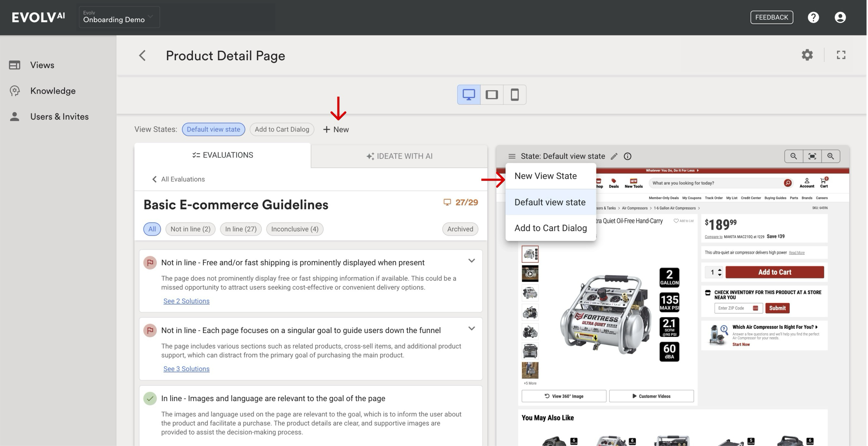Viewport: 868px width, 446px height.
Task: Click View 360° Image button
Action: [x=564, y=396]
